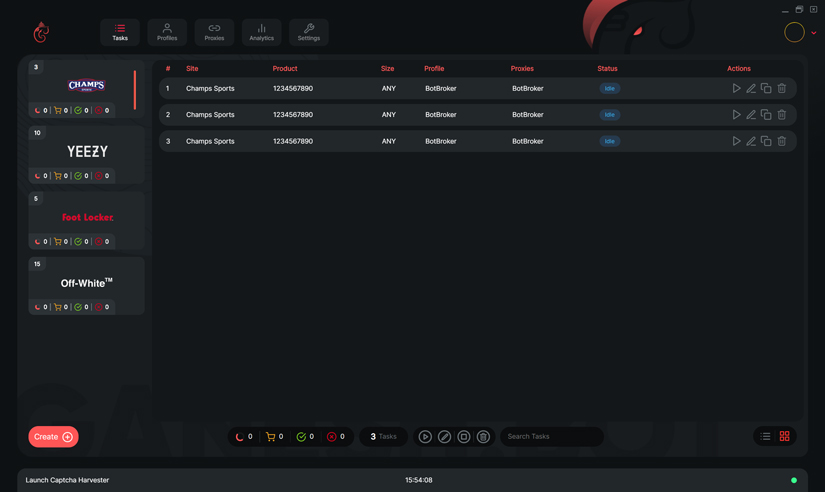Screen dimensions: 825x492
Task: Edit all tasks from the bottom toolbar
Action: tap(444, 437)
